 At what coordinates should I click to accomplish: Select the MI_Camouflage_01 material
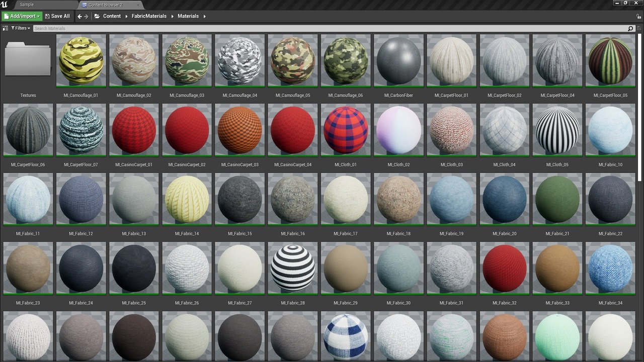[81, 60]
